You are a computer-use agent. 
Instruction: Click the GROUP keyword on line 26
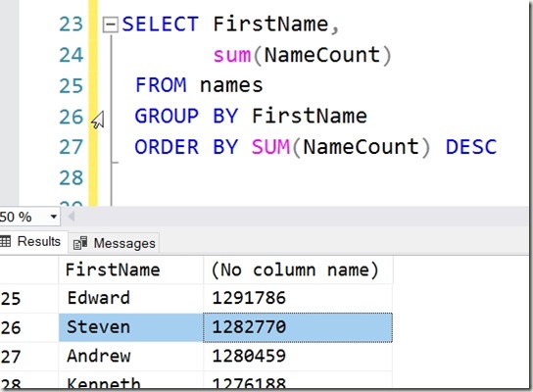(167, 117)
